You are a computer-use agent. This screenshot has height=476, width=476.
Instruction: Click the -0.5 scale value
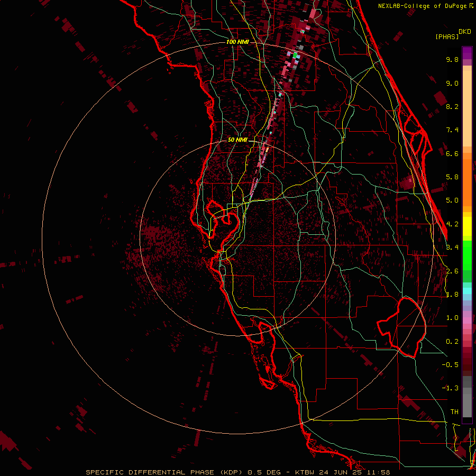point(450,365)
